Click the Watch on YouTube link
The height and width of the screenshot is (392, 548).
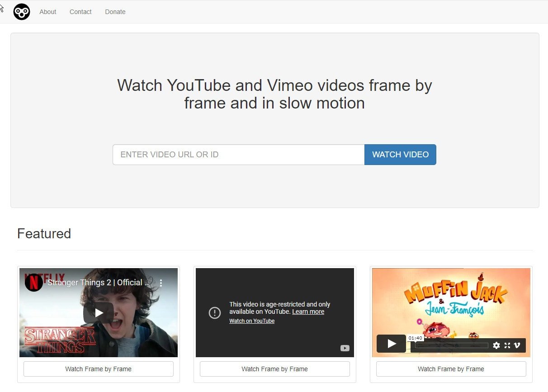tap(252, 321)
